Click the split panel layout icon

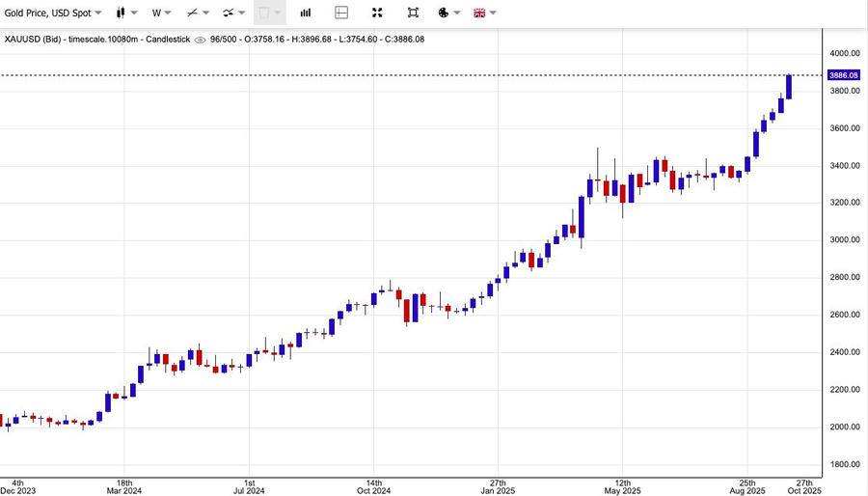[x=341, y=14]
